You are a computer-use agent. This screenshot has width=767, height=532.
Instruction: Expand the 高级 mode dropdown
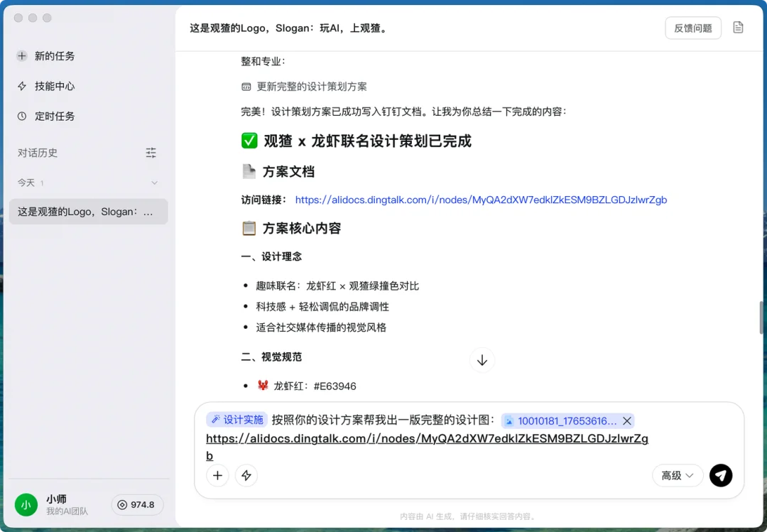(x=677, y=475)
